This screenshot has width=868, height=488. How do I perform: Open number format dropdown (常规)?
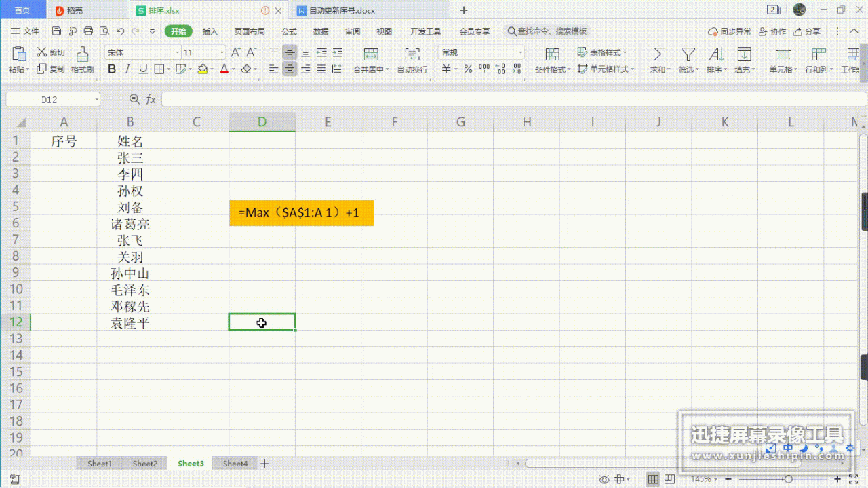[x=521, y=52]
